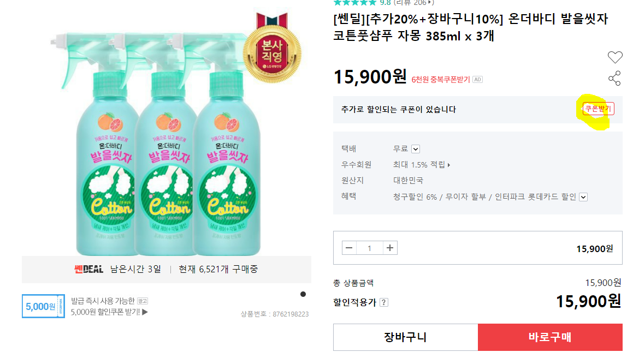Increase quantity using the plus button
633x364 pixels.
(389, 247)
